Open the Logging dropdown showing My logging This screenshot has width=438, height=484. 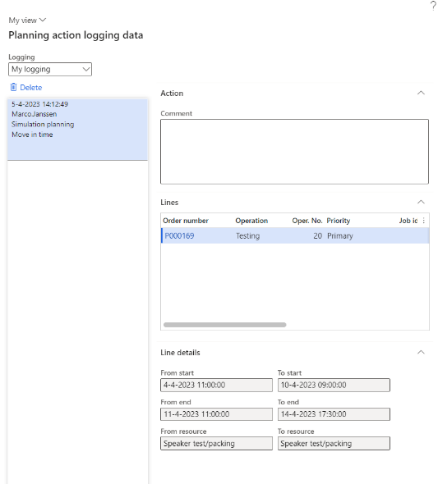pyautogui.click(x=50, y=69)
